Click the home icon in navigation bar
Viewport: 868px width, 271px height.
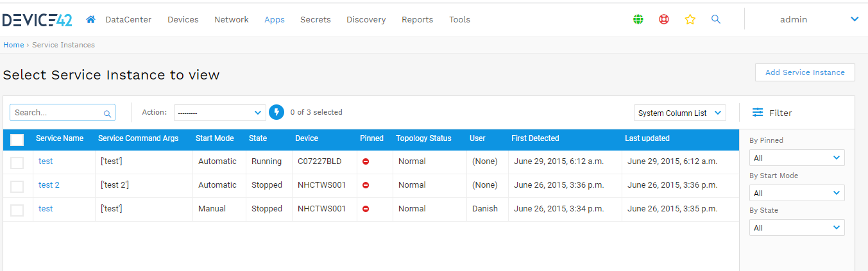90,19
